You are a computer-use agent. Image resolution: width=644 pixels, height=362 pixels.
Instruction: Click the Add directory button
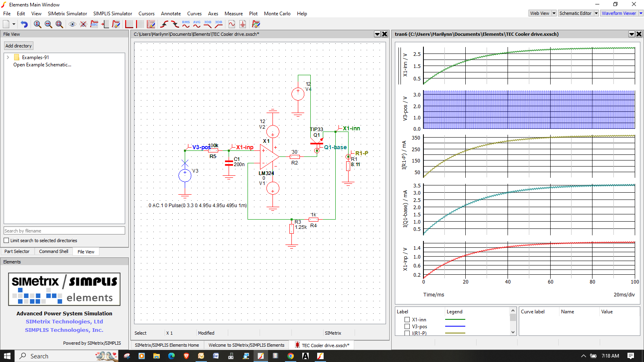pyautogui.click(x=19, y=46)
